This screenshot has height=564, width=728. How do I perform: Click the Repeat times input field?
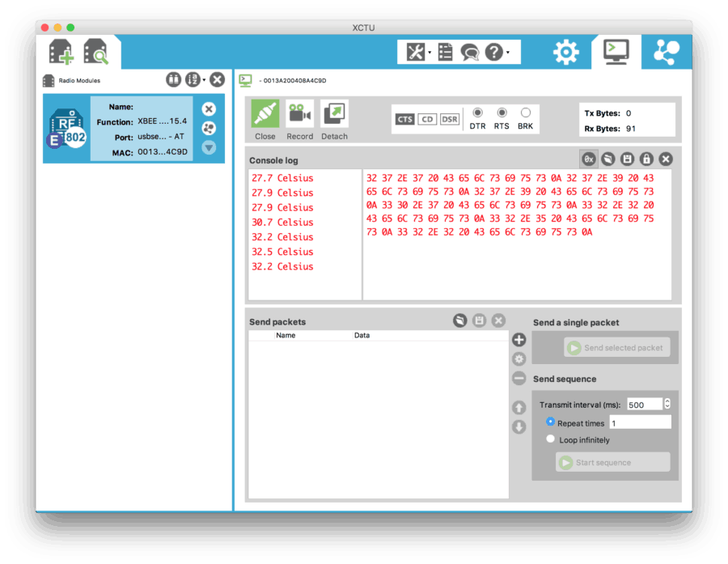639,422
